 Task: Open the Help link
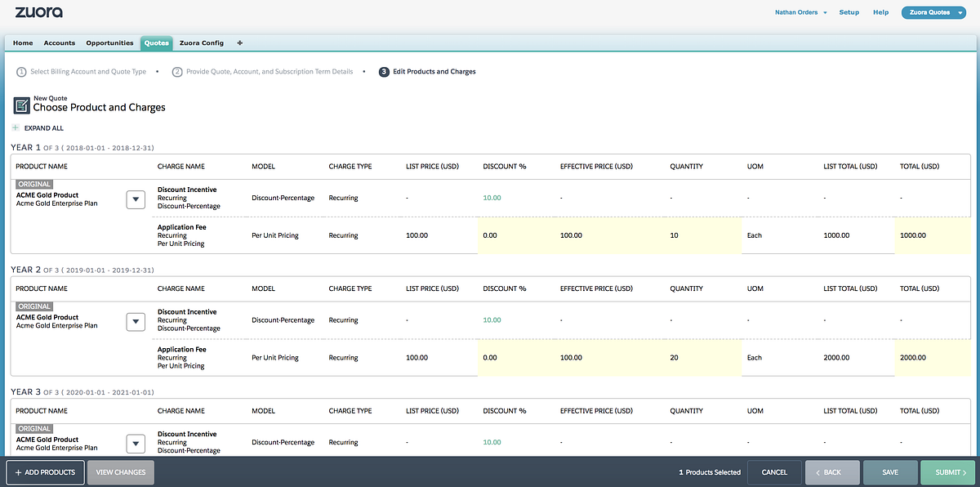(x=881, y=12)
